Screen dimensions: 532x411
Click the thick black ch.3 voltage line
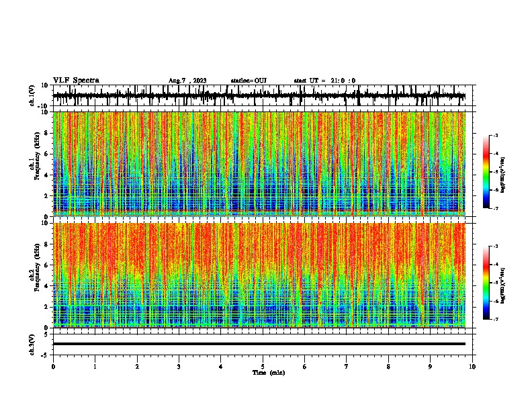coord(259,344)
